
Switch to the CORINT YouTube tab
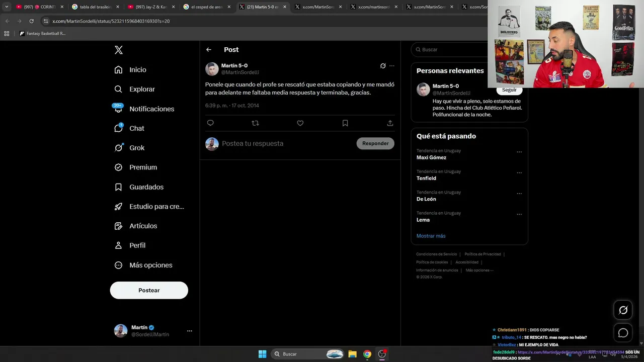[x=39, y=7]
